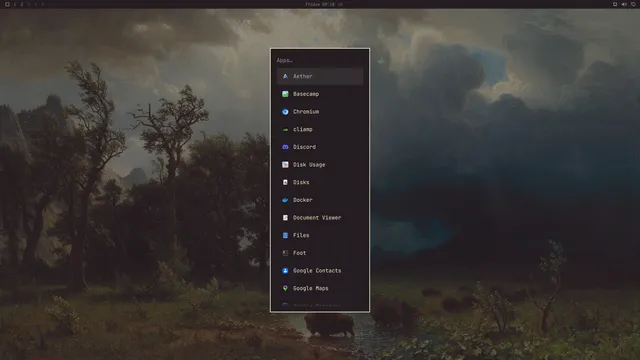The height and width of the screenshot is (360, 640).
Task: Launch Aether via its icon
Action: [285, 76]
